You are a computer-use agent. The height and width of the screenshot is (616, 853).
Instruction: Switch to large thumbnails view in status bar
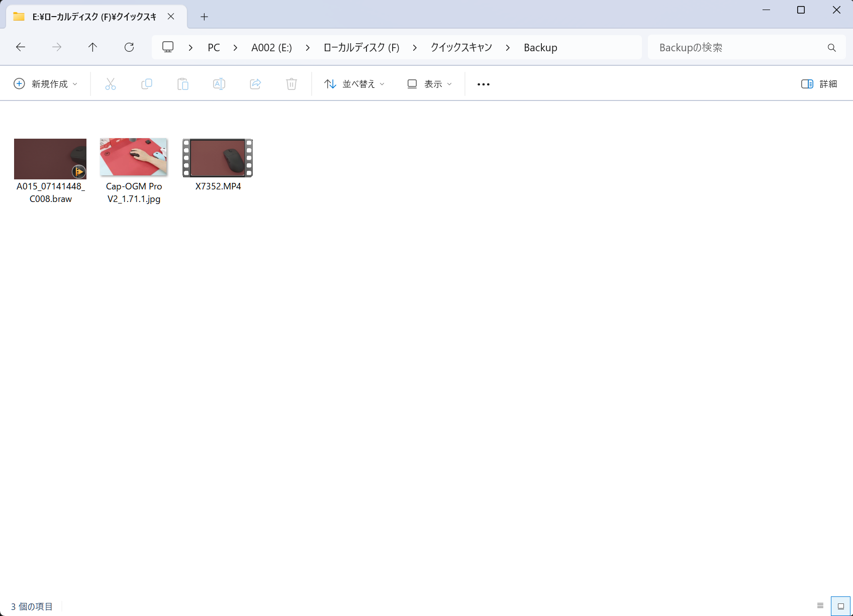click(x=840, y=606)
